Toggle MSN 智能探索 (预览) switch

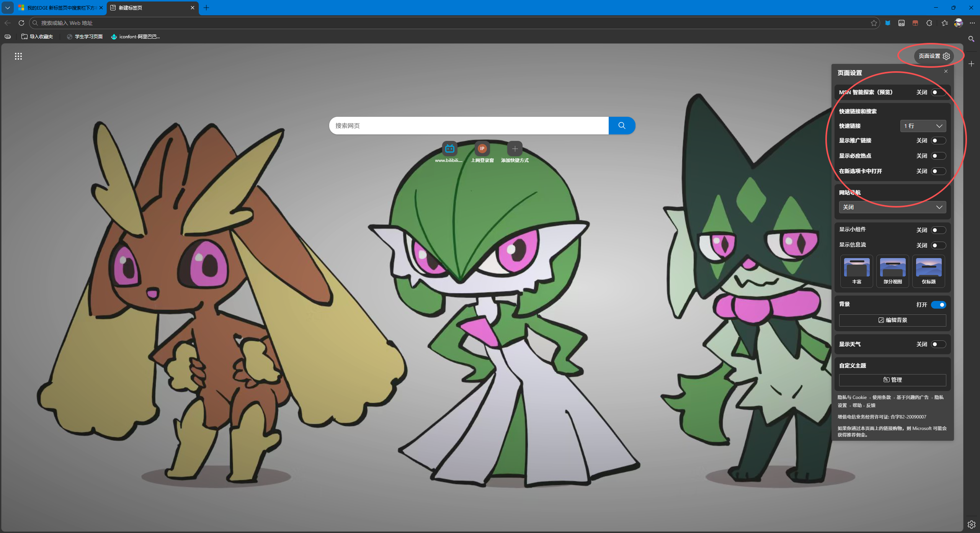point(938,92)
